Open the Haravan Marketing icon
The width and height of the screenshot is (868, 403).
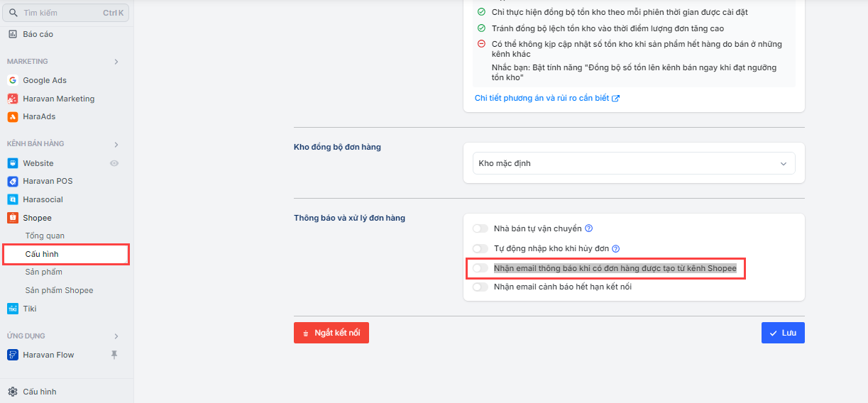pos(13,99)
